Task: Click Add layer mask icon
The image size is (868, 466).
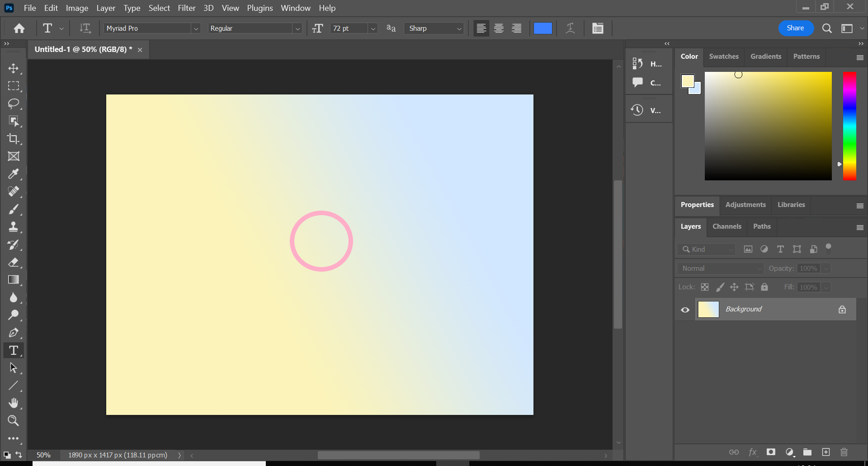Action: click(x=771, y=452)
